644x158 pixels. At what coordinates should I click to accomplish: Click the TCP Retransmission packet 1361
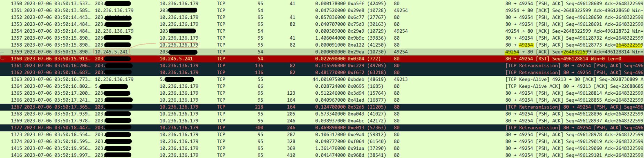(322, 65)
